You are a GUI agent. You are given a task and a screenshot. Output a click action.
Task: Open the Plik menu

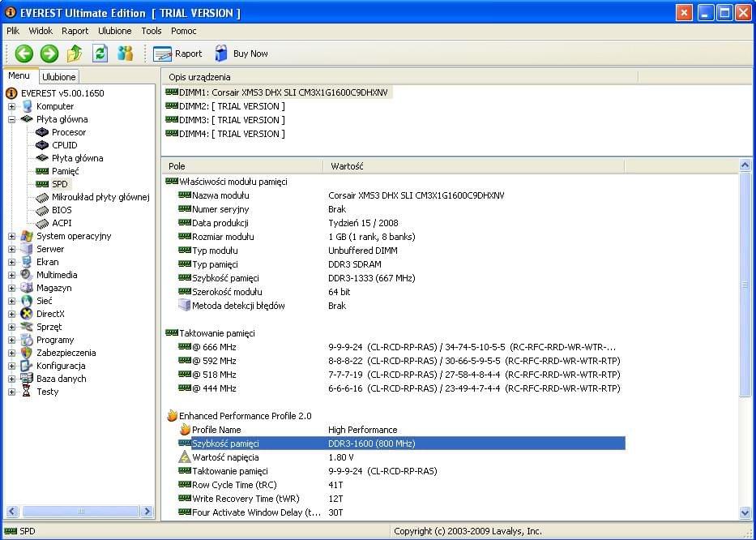pyautogui.click(x=13, y=31)
